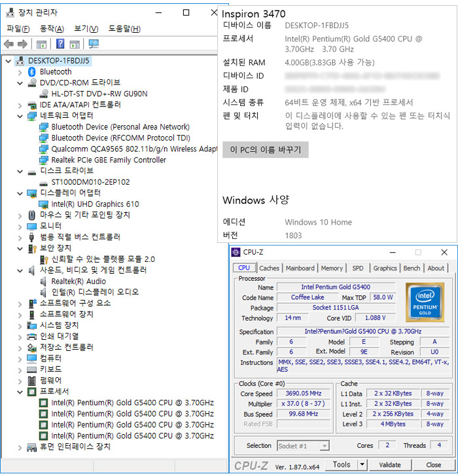Switch to the Caches tab in CPU-Z
Image resolution: width=458 pixels, height=476 pixels.
click(269, 268)
